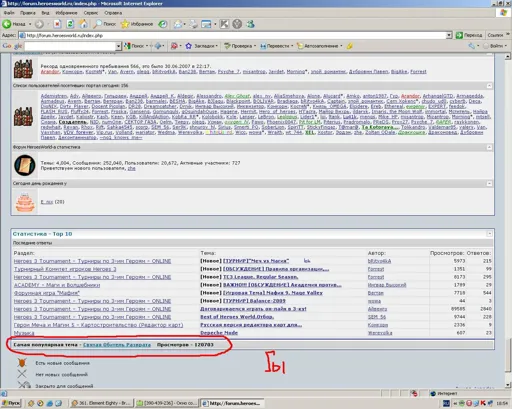The width and height of the screenshot is (512, 409).
Task: Open the Depeche Mode topic link
Action: coord(219,333)
